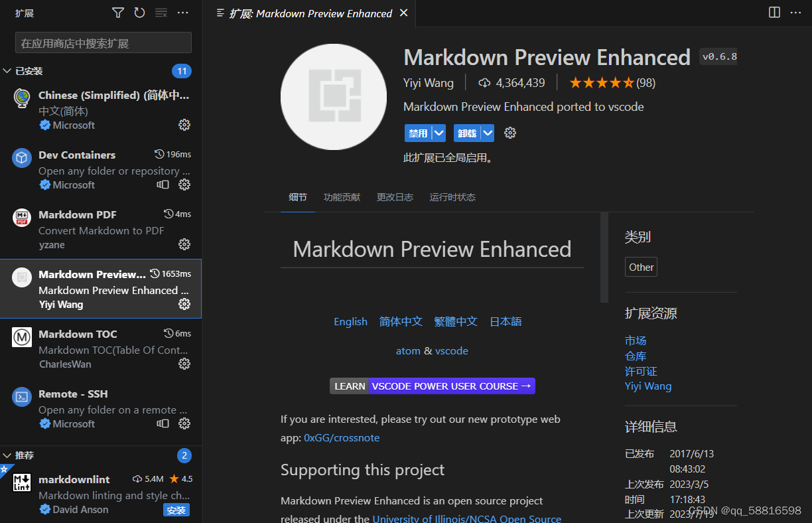This screenshot has height=523, width=812.
Task: Open the 日本語 readme link
Action: pos(506,321)
